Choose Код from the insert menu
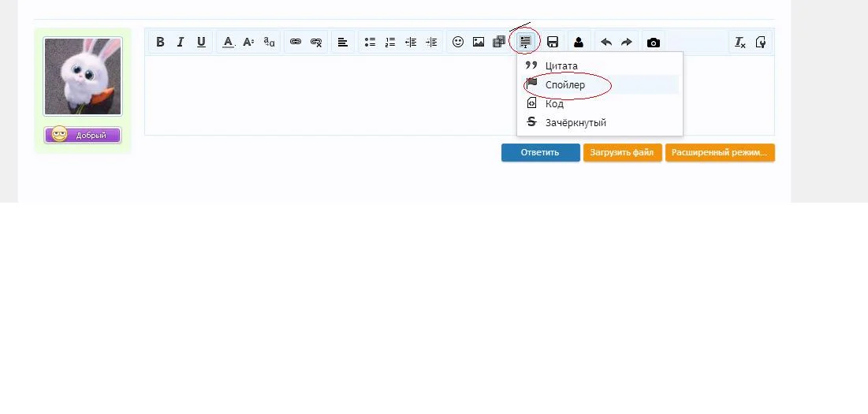The height and width of the screenshot is (414, 868). pos(599,103)
